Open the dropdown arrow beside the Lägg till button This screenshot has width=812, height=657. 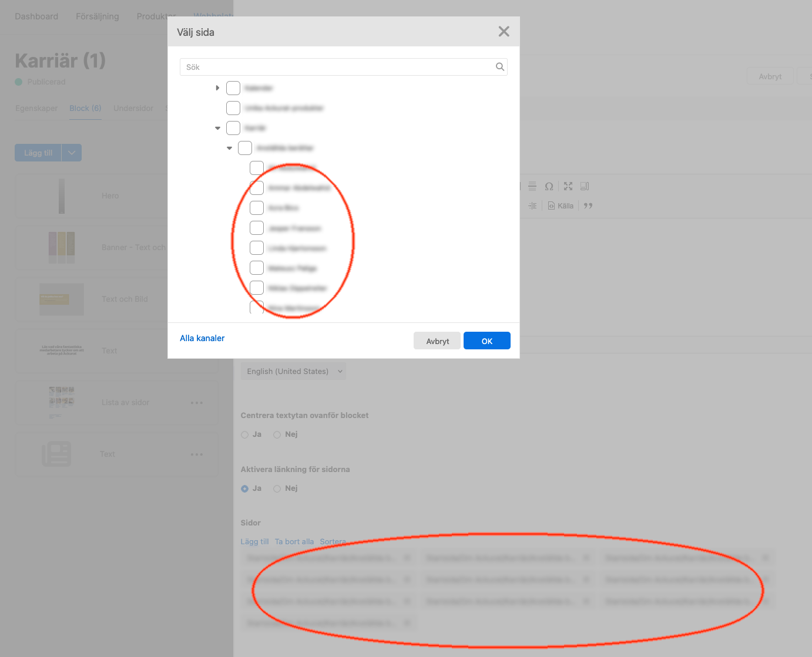click(72, 153)
